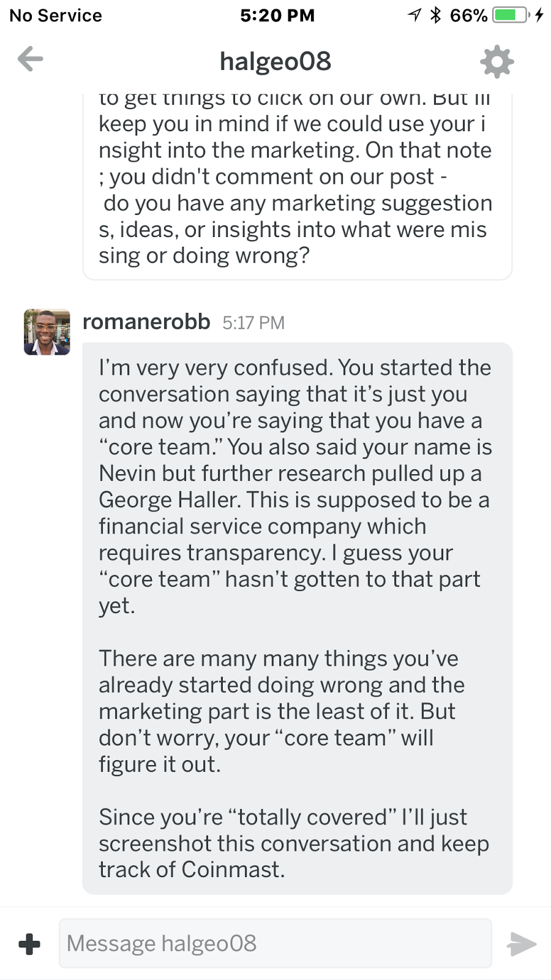Tap the "Since you're totally covered" paragraph
The width and height of the screenshot is (551, 980).
[x=294, y=843]
